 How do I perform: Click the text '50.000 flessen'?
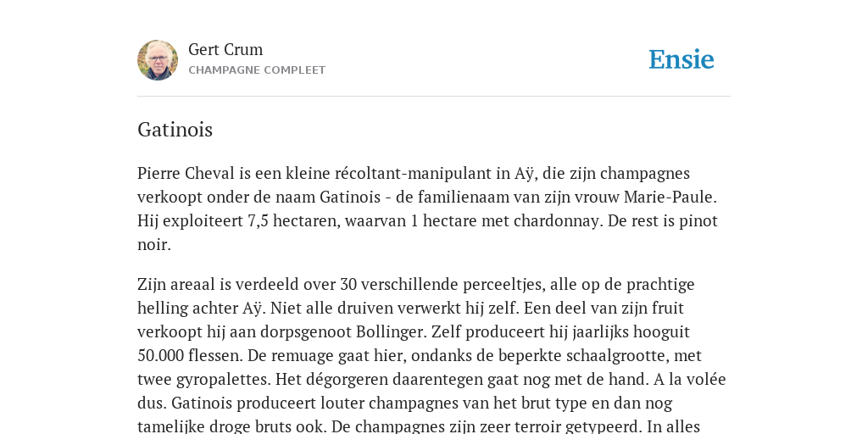[x=190, y=355]
